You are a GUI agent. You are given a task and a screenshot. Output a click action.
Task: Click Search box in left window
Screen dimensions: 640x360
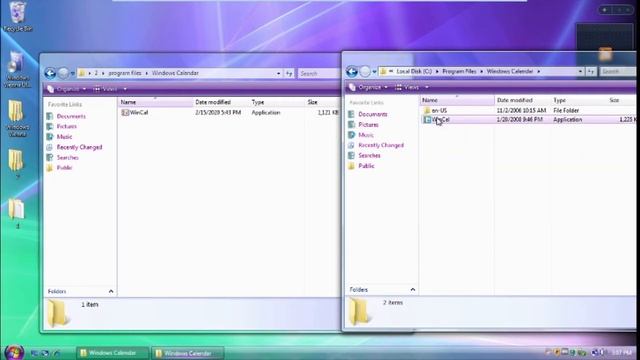coord(318,73)
